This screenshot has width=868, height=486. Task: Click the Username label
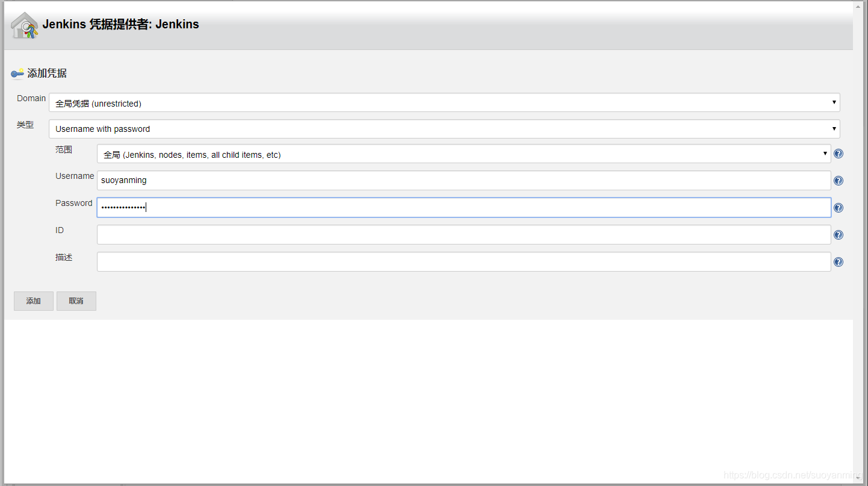coord(75,176)
